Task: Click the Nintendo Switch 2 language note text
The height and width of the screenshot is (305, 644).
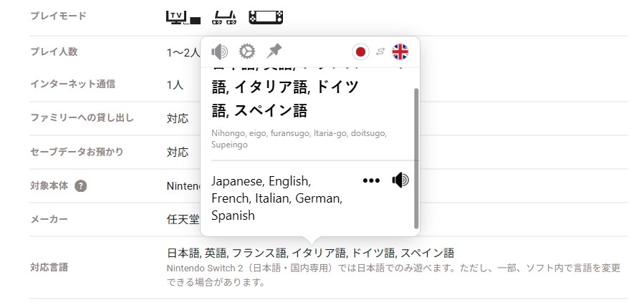Action: (393, 275)
